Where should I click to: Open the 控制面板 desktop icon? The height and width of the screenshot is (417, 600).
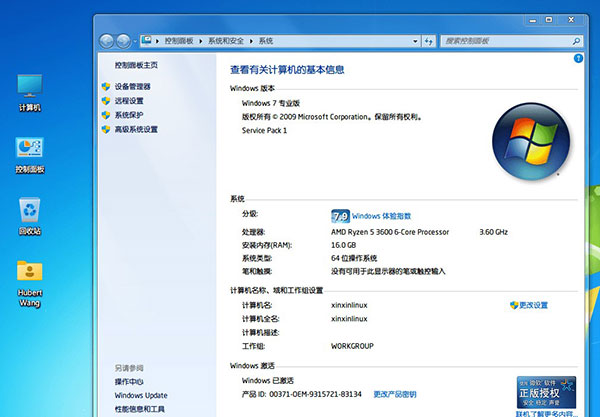pyautogui.click(x=29, y=150)
